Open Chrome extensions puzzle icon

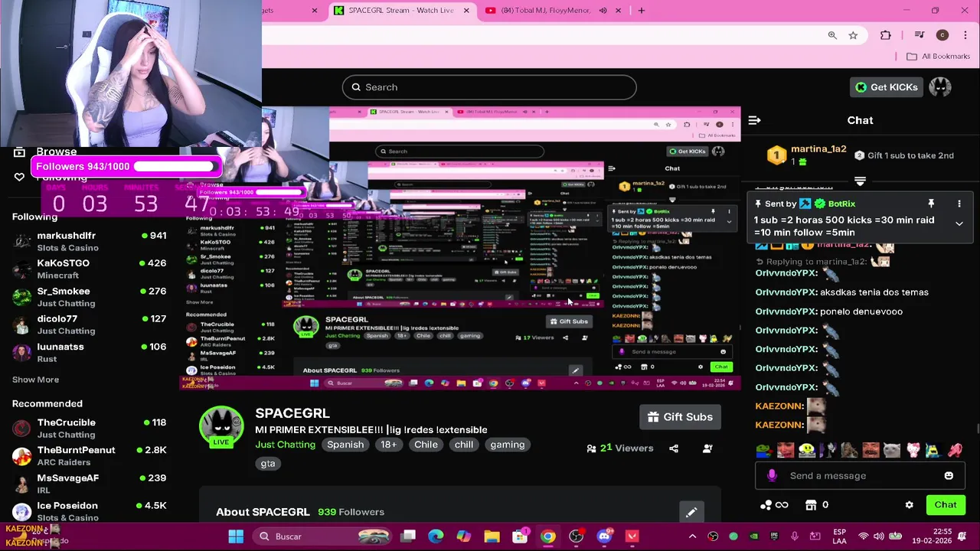(886, 35)
